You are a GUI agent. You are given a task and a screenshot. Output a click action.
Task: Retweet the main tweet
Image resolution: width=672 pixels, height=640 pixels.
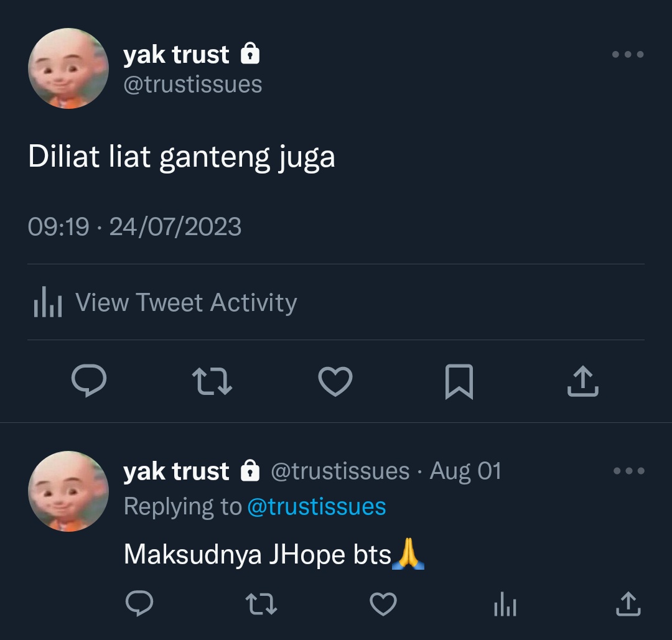212,381
